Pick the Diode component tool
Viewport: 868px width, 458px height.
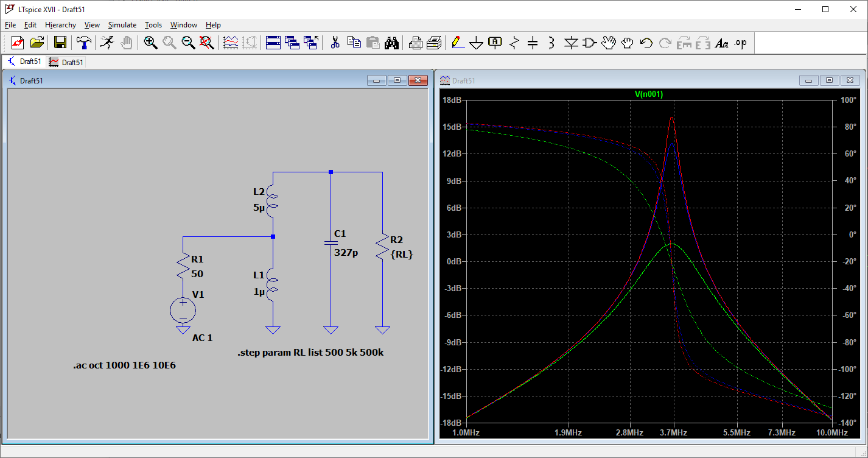[571, 43]
